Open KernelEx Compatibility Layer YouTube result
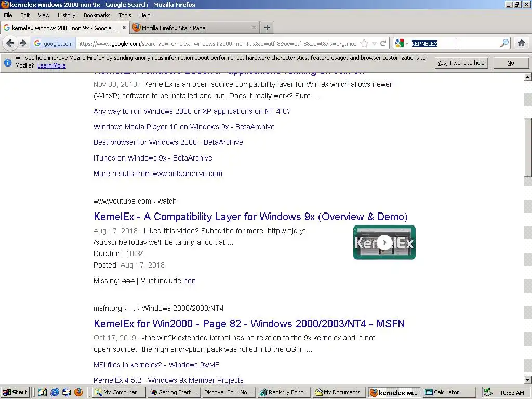The height and width of the screenshot is (399, 532). point(250,217)
